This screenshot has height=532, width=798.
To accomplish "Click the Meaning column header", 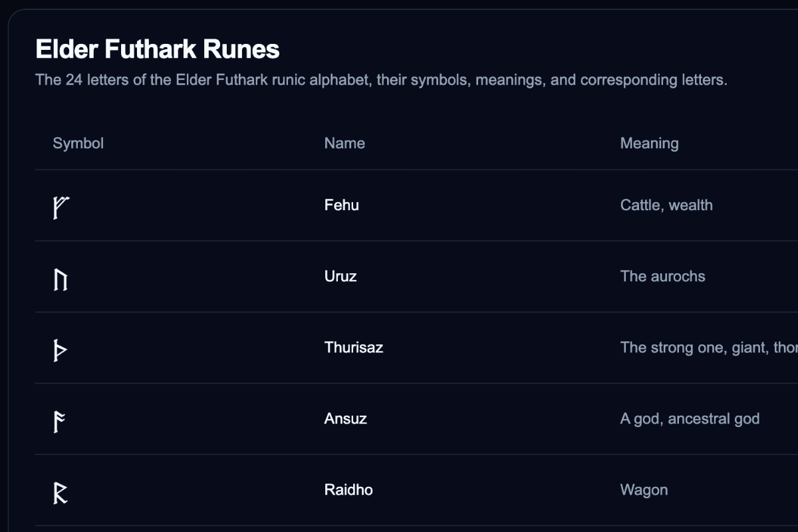I will tap(649, 143).
